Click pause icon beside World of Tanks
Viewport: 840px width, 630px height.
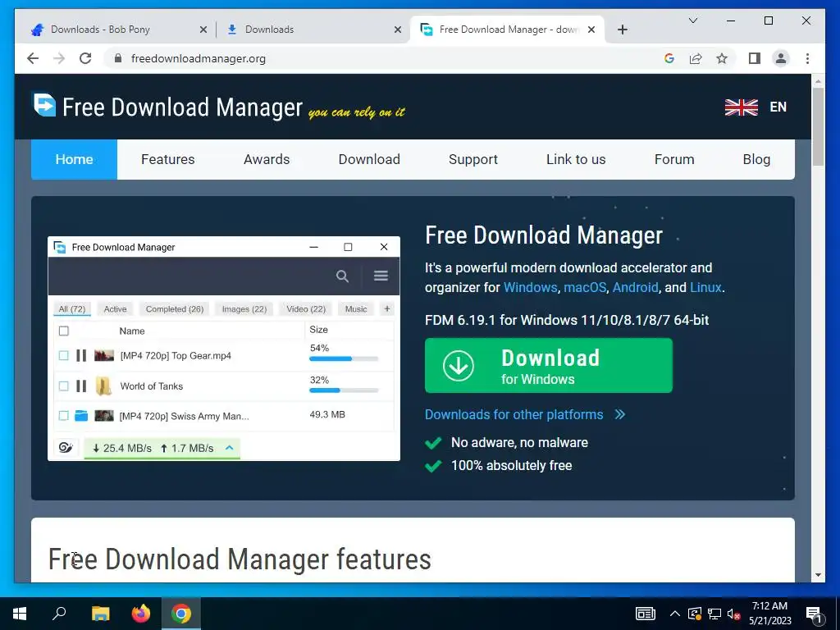click(81, 386)
